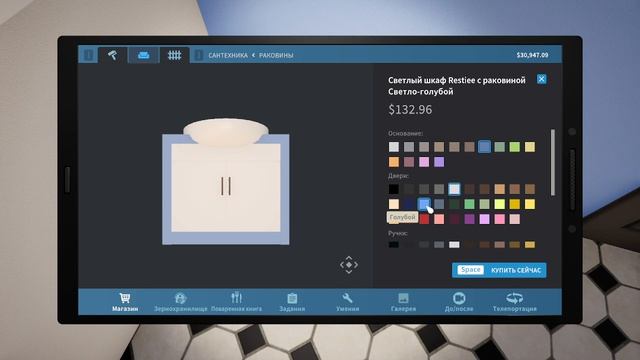Select light tan door color swatch
Image resolution: width=640 pixels, height=360 pixels.
tap(499, 189)
